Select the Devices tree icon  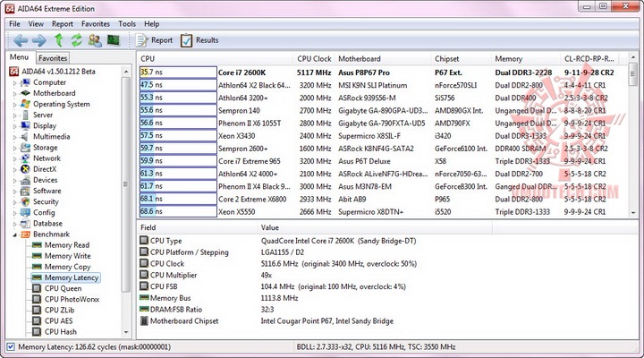pyautogui.click(x=25, y=180)
